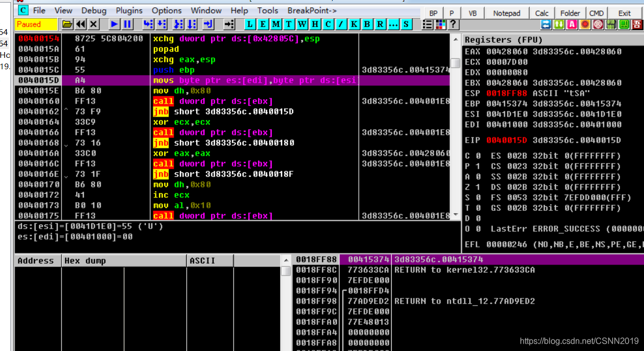Click the Exit button
This screenshot has height=351, width=644.
point(624,13)
